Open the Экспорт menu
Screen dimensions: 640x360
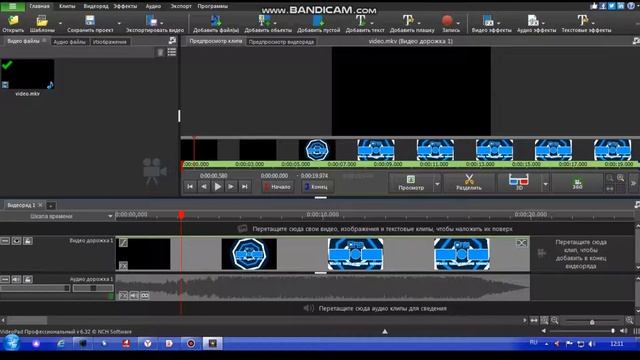181,6
